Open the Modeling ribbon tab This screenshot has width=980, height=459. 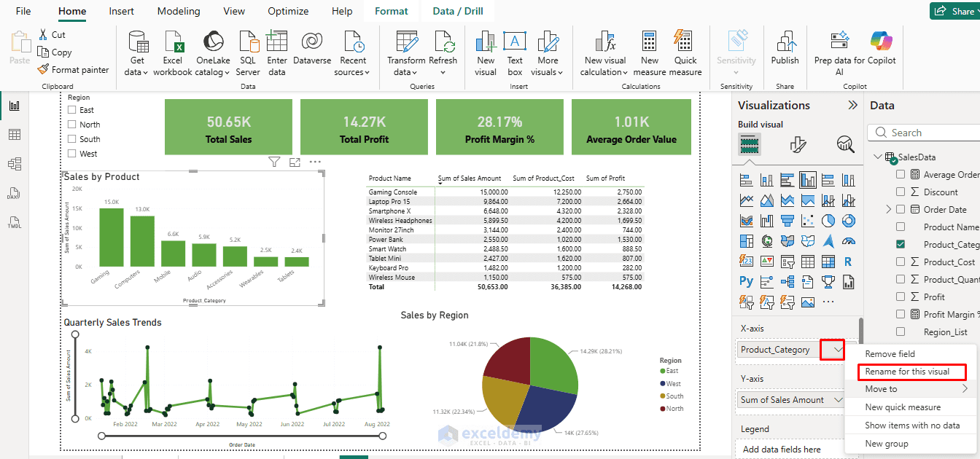click(178, 11)
